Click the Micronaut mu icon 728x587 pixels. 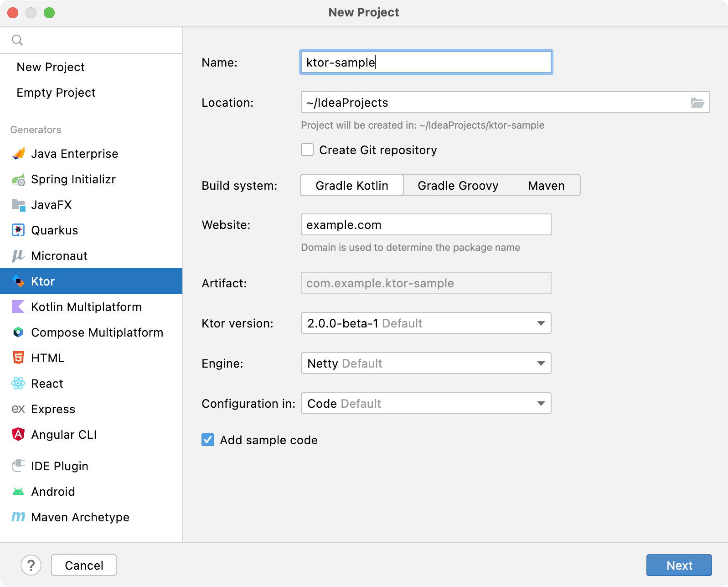point(18,256)
